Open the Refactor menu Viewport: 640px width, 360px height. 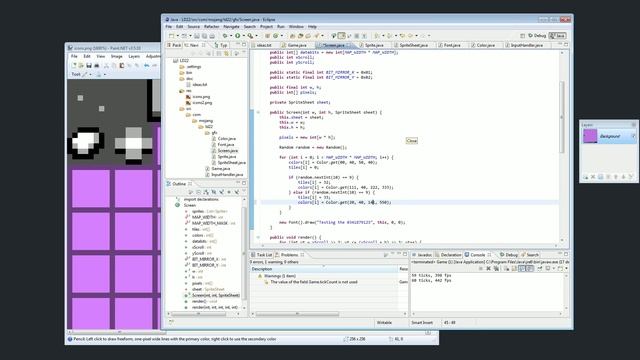click(x=211, y=27)
